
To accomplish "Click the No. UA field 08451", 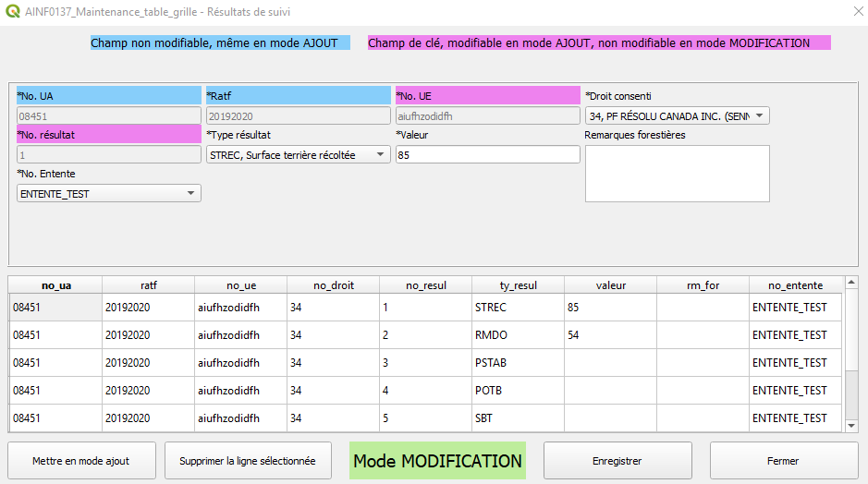I will [108, 116].
